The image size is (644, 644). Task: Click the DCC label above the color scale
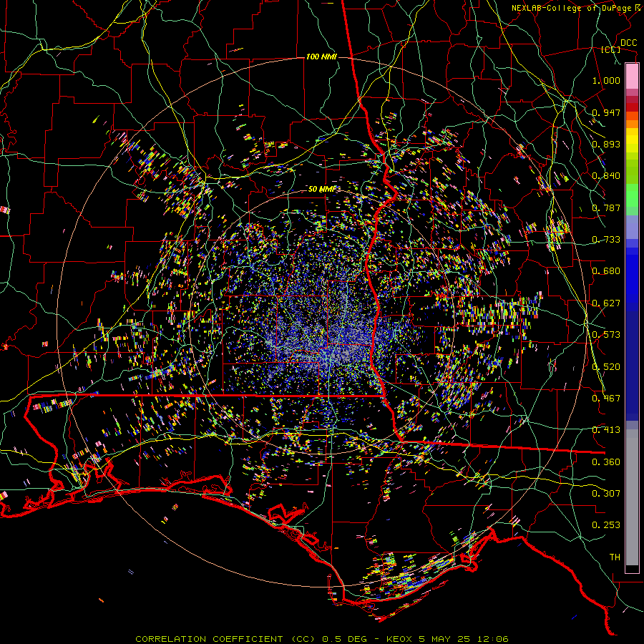click(x=628, y=43)
